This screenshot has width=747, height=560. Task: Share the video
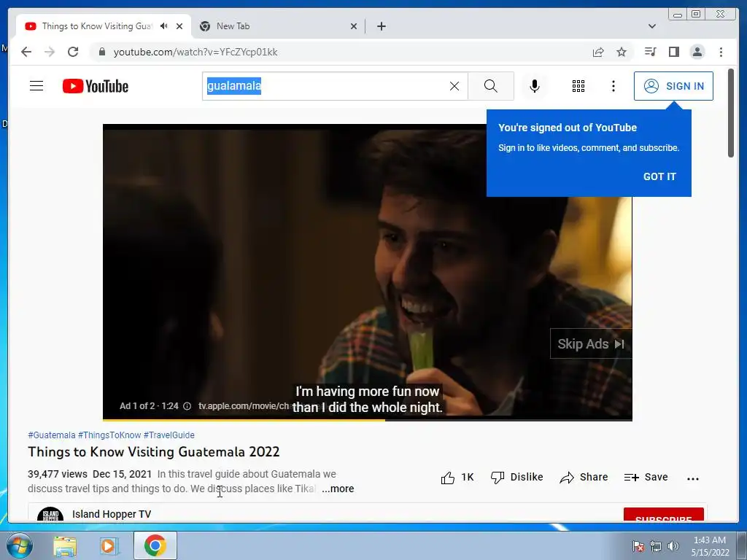pyautogui.click(x=584, y=478)
